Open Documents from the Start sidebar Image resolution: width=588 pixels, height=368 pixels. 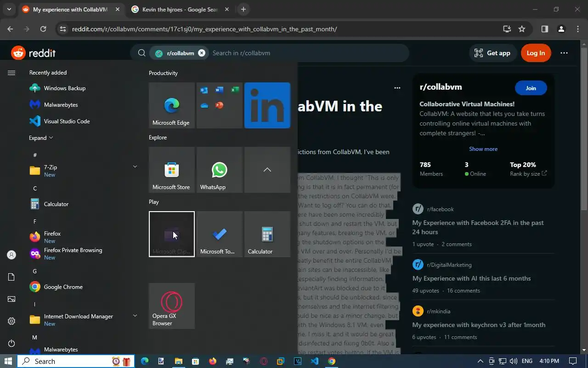[11, 277]
